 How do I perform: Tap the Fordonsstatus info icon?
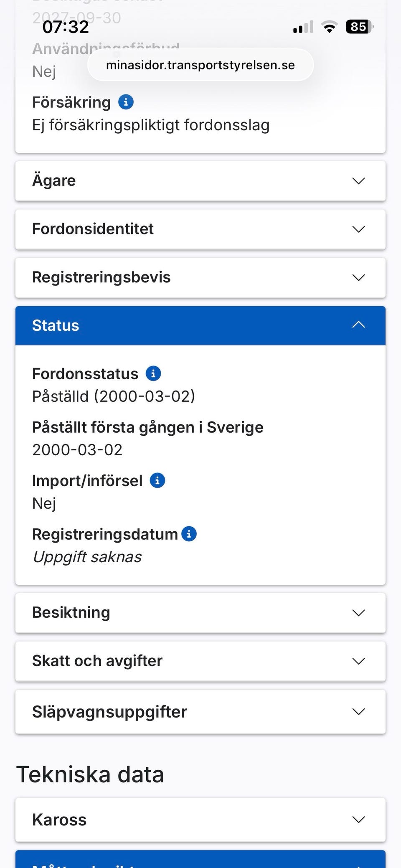(153, 373)
